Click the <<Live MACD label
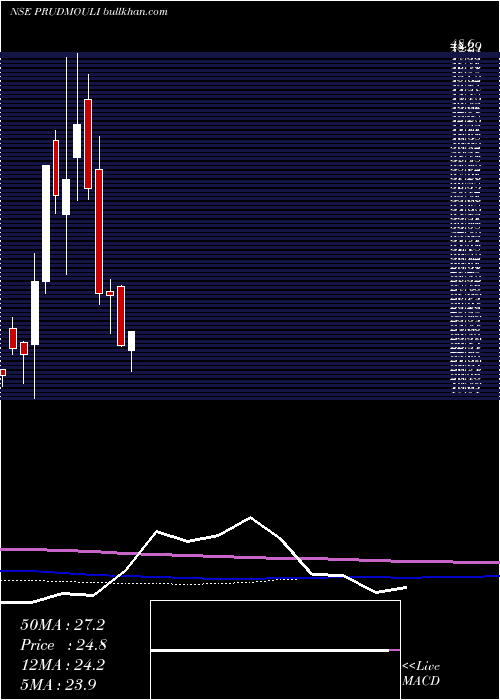Viewport: 500px width, 700px height. [421, 674]
